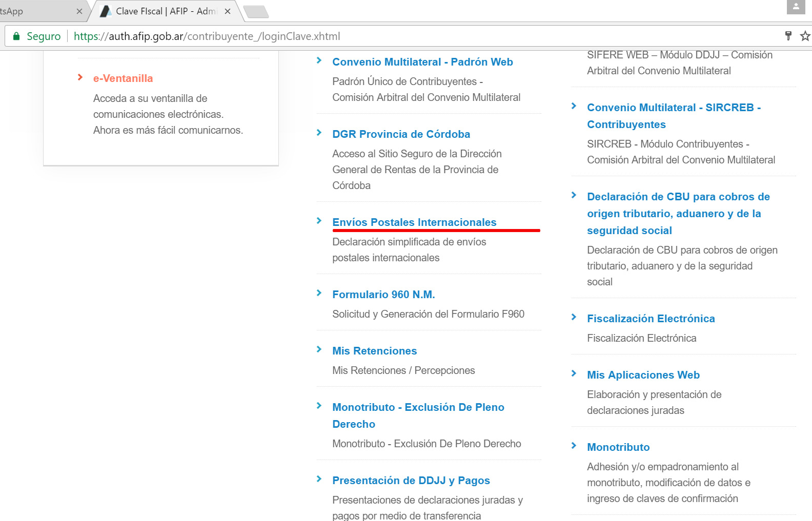This screenshot has height=521, width=812.
Task: Click the AFIP favicon on Clave Fiscal tab
Action: pyautogui.click(x=106, y=11)
